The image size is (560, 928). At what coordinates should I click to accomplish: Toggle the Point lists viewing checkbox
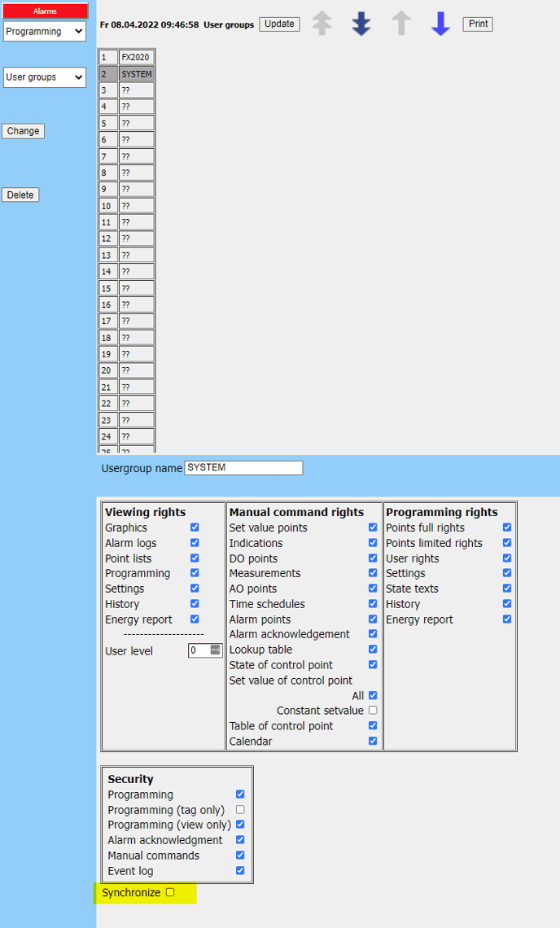pos(195,558)
